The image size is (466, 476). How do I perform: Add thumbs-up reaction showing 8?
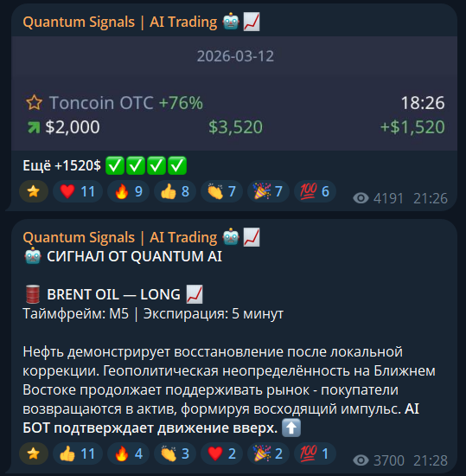coord(175,191)
